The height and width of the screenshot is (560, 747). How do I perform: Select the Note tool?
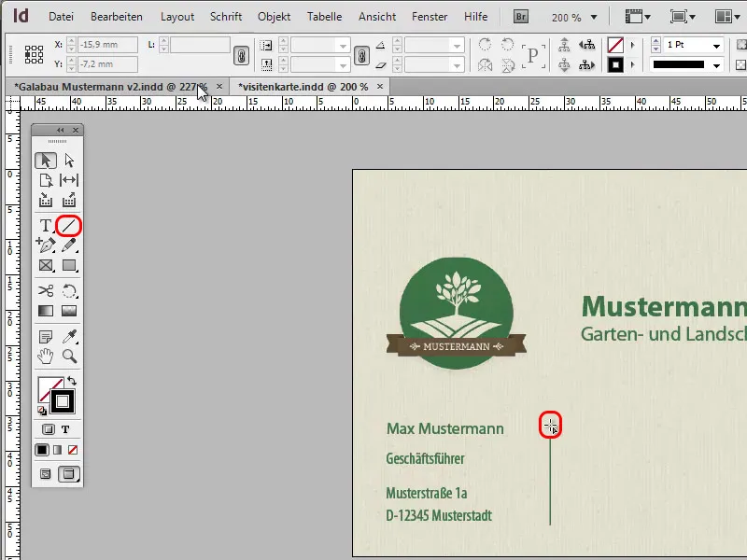46,337
